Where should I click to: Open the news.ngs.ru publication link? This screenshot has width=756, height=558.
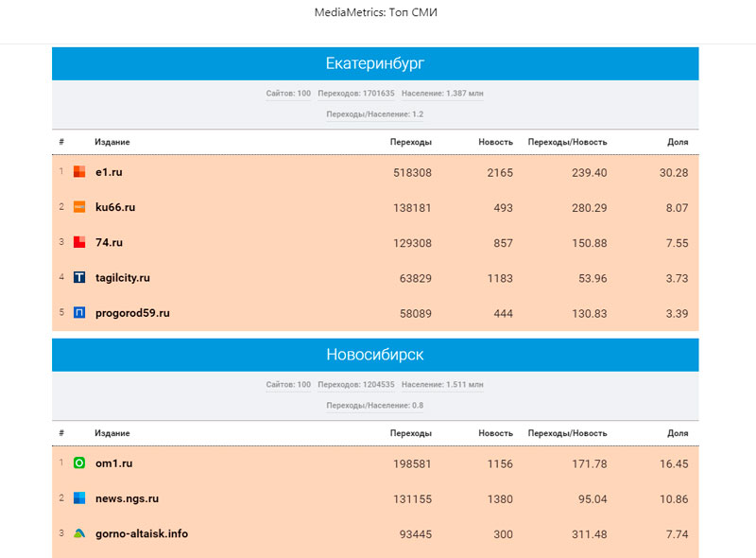(x=127, y=498)
